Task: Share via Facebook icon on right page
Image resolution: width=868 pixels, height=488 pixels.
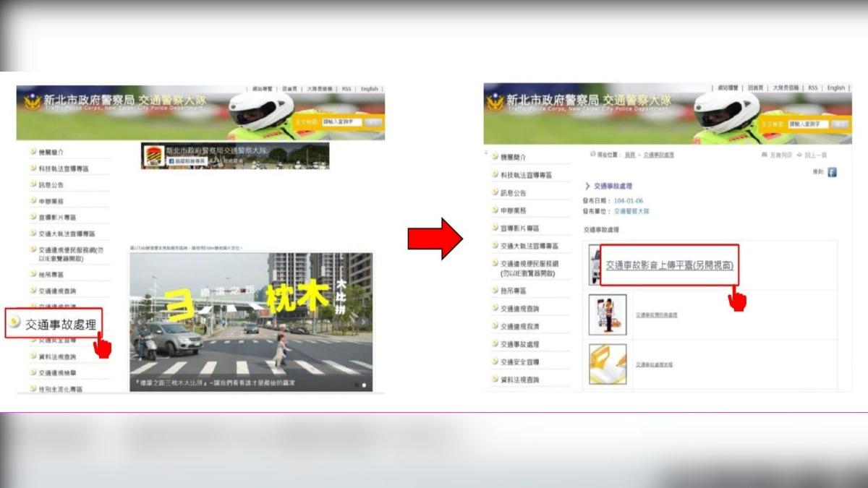Action: click(832, 172)
